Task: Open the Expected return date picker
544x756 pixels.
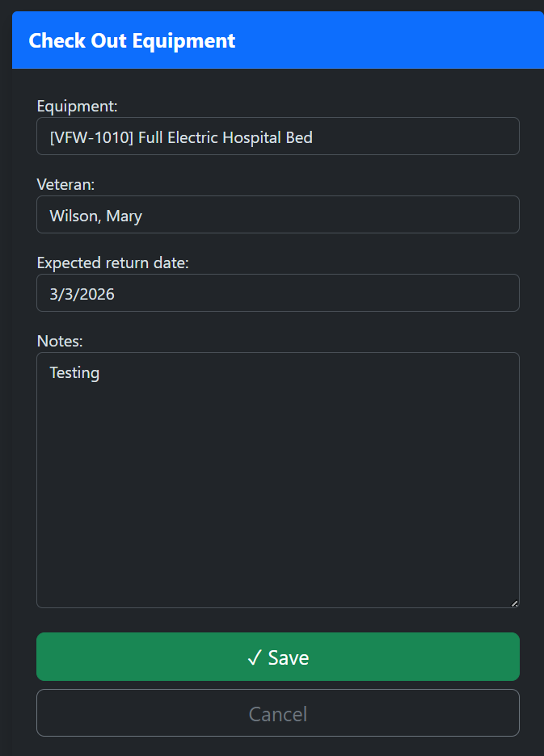Action: (x=277, y=292)
